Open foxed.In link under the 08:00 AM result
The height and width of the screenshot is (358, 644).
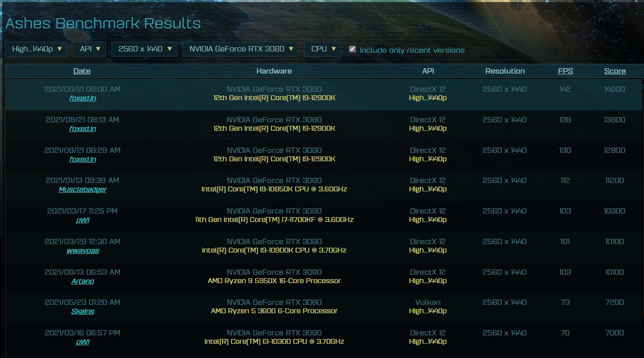click(82, 98)
